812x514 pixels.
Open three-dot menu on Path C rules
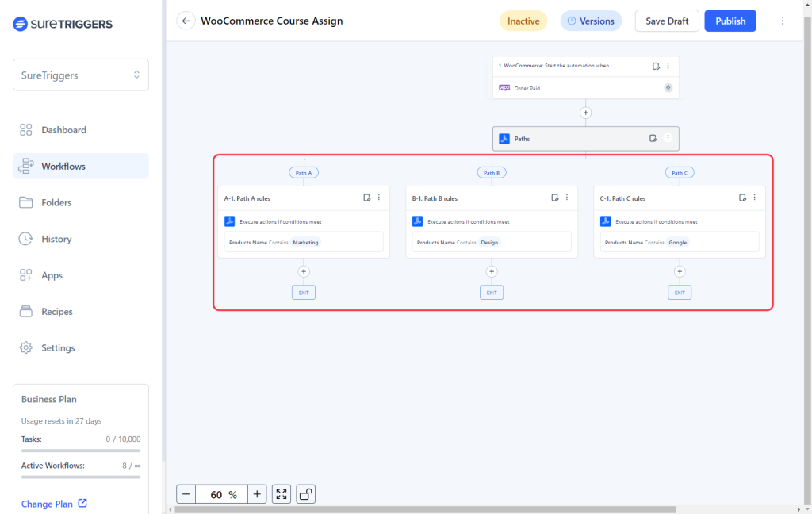click(x=754, y=198)
